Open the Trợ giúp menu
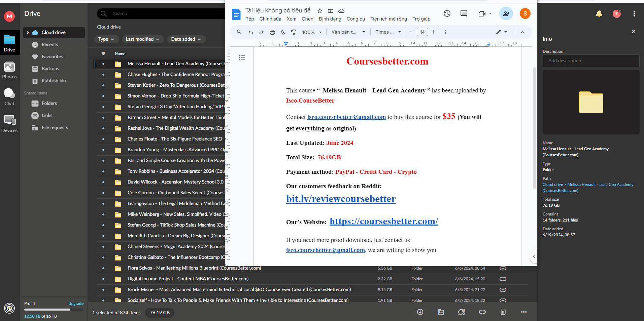Image resolution: width=644 pixels, height=321 pixels. click(421, 19)
